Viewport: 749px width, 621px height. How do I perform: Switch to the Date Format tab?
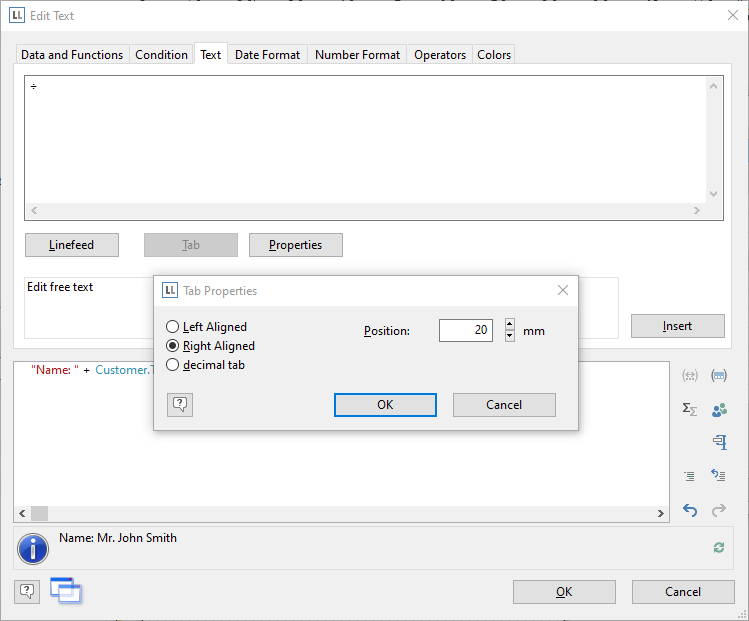click(267, 55)
